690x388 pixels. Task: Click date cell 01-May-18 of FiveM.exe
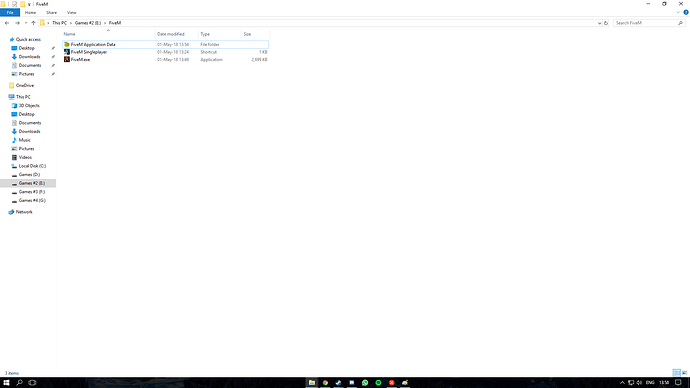tap(173, 59)
